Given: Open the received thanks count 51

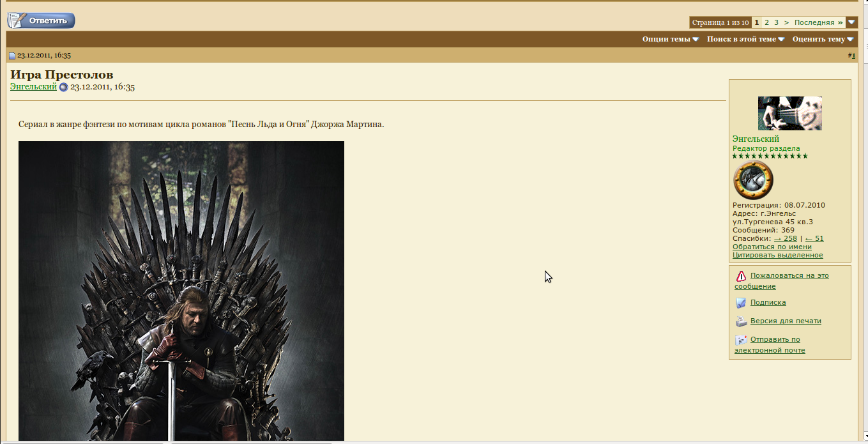Looking at the screenshot, I should tap(814, 238).
